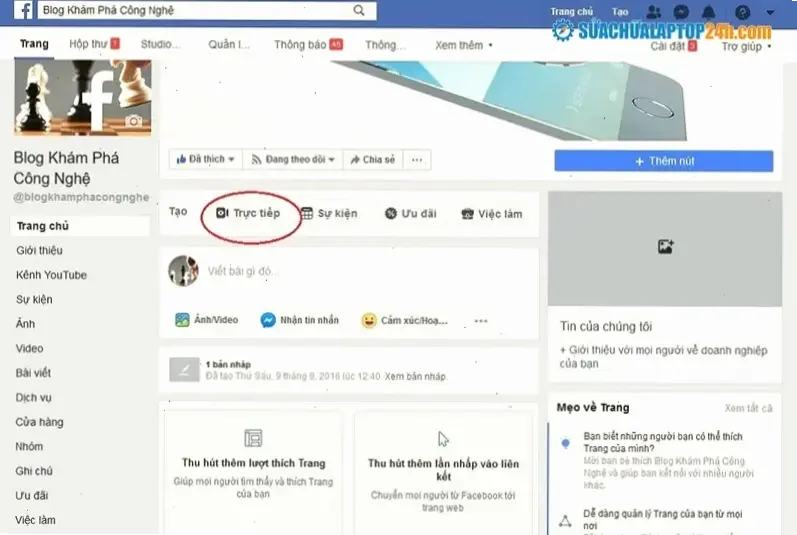Image resolution: width=797 pixels, height=535 pixels.
Task: Open Ưu đãi in left sidebar
Action: (x=32, y=495)
